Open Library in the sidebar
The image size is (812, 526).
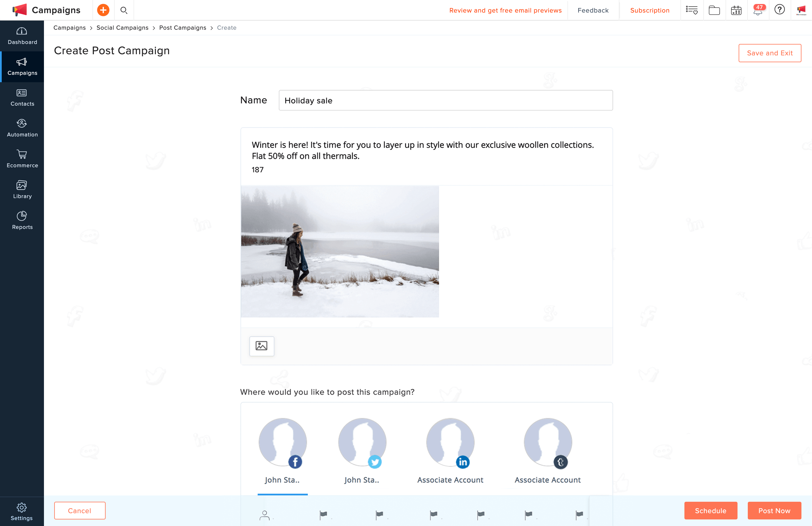[x=22, y=190]
